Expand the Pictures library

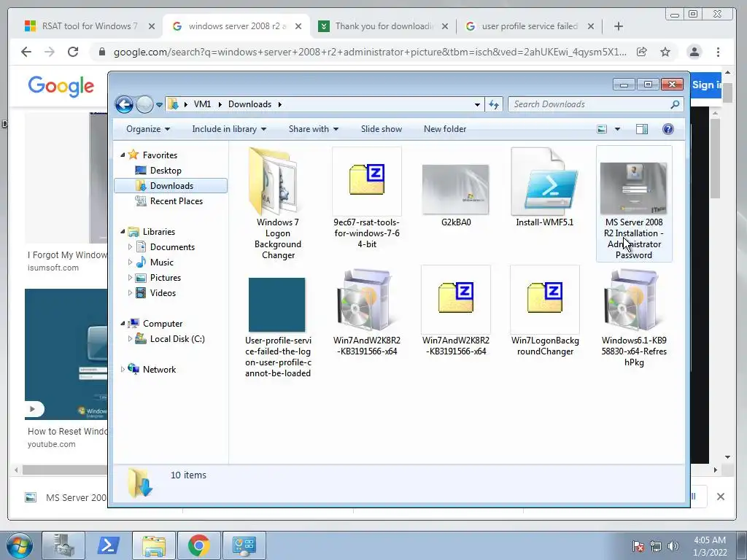point(130,278)
